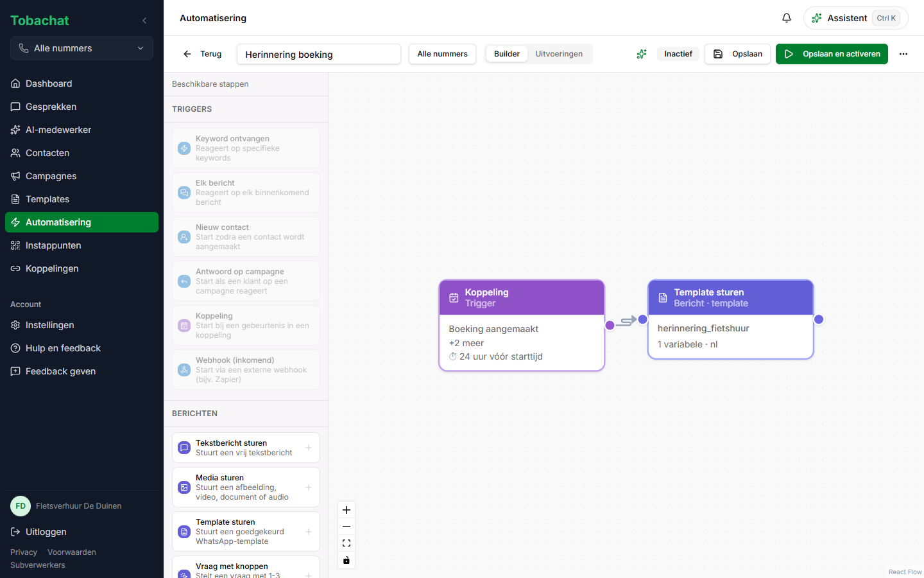Image resolution: width=924 pixels, height=578 pixels.
Task: Toggle canvas interactivity lock
Action: pyautogui.click(x=346, y=560)
